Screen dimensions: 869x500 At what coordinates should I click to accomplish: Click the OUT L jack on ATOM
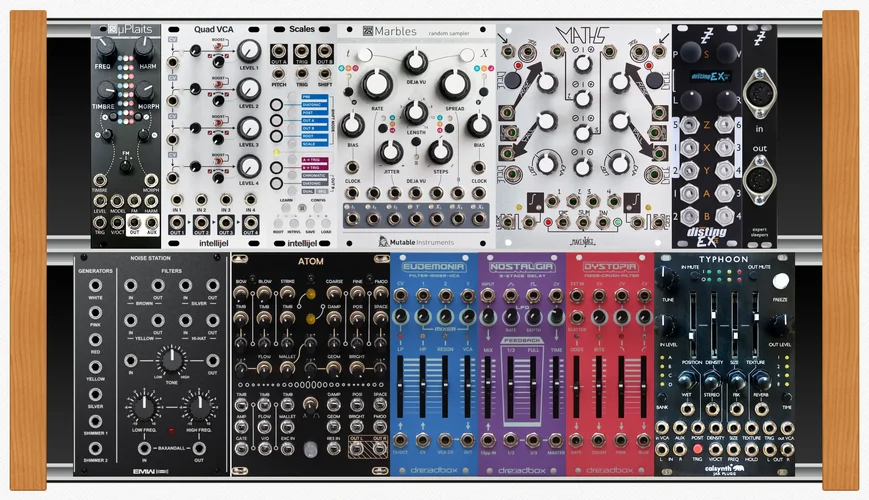click(356, 450)
